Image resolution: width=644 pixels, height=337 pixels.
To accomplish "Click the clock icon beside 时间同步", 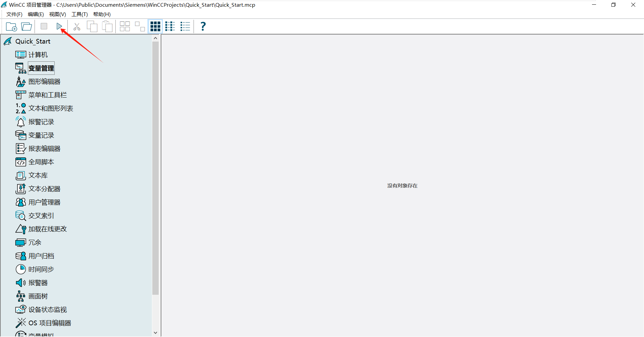I will [x=21, y=269].
